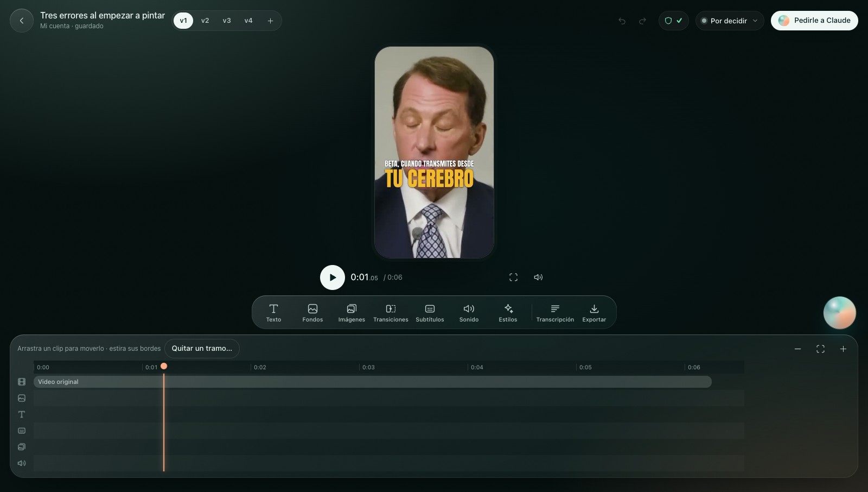Open the Texto tool
Image resolution: width=868 pixels, height=492 pixels.
click(273, 313)
